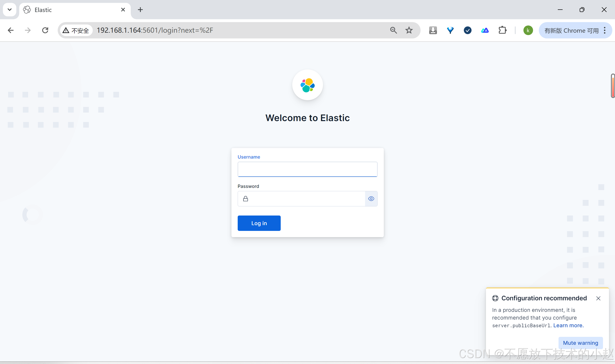Click the Mute warning button
The image size is (615, 364).
click(580, 343)
